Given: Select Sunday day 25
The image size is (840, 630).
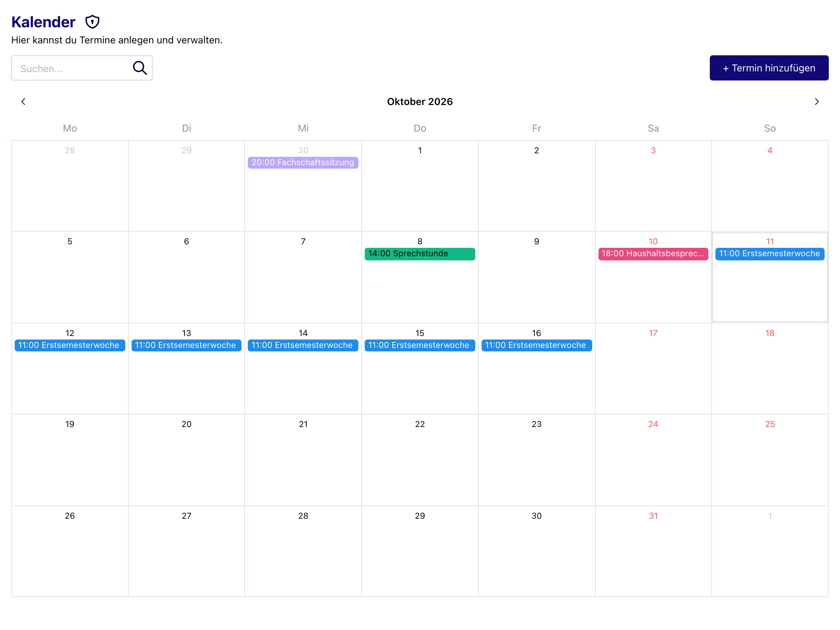Looking at the screenshot, I should point(769,460).
